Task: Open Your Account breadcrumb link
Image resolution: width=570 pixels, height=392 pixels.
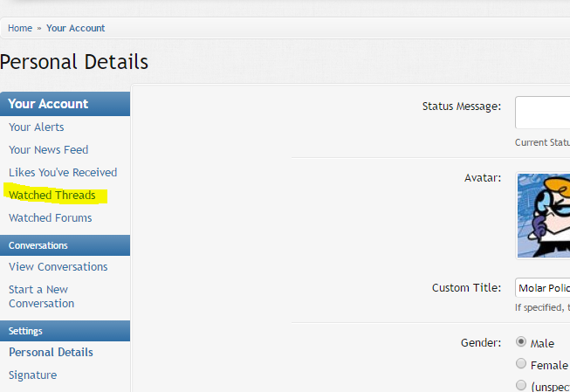Action: (75, 28)
